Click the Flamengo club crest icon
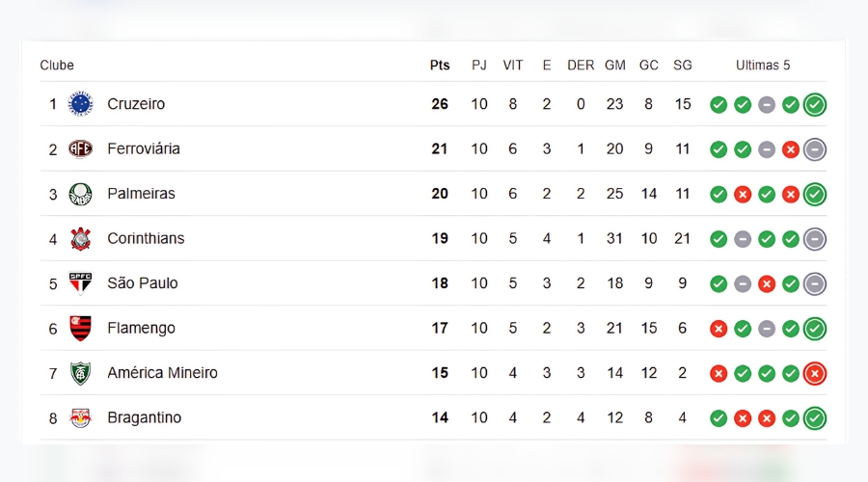 81,328
